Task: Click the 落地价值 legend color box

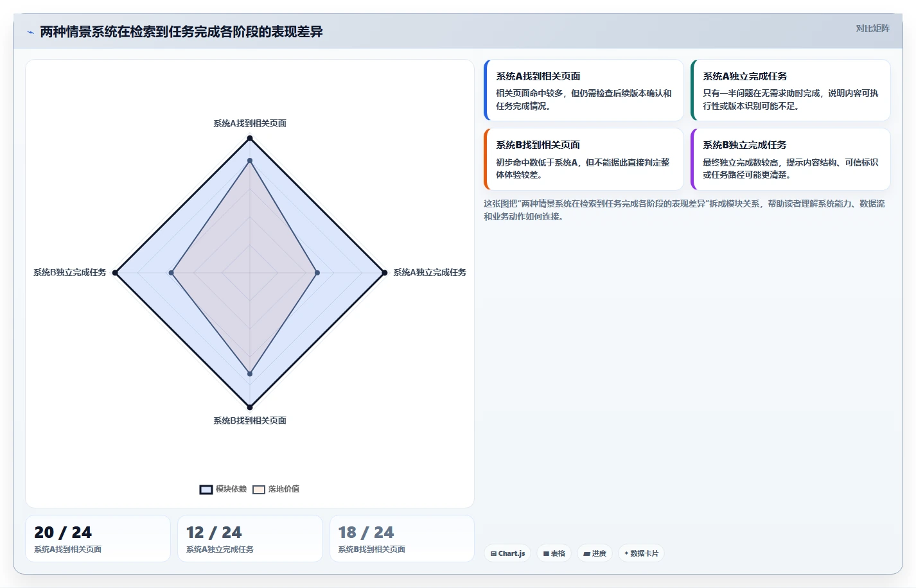Action: [259, 490]
